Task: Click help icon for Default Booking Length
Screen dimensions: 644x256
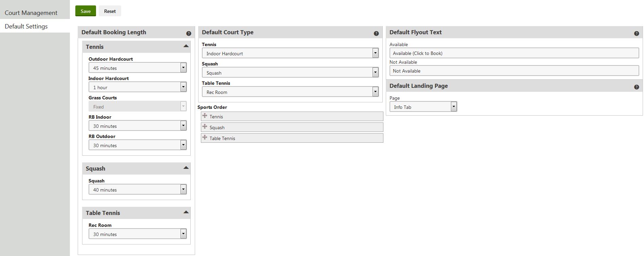Action: click(189, 34)
